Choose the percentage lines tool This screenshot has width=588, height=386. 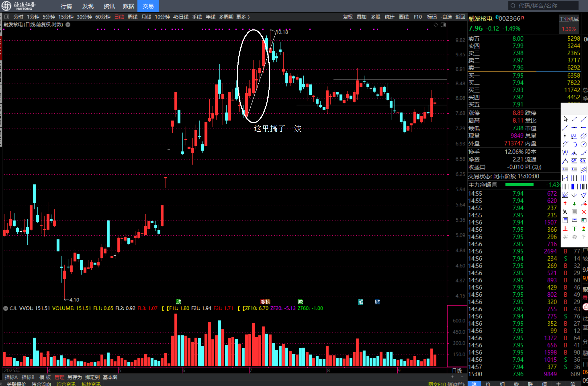(x=565, y=170)
